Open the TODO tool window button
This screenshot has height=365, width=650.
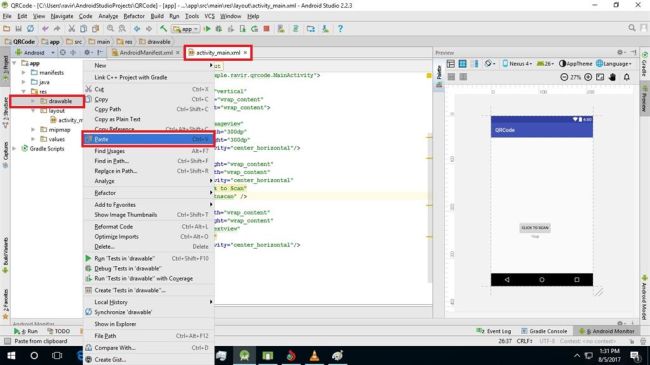58,331
